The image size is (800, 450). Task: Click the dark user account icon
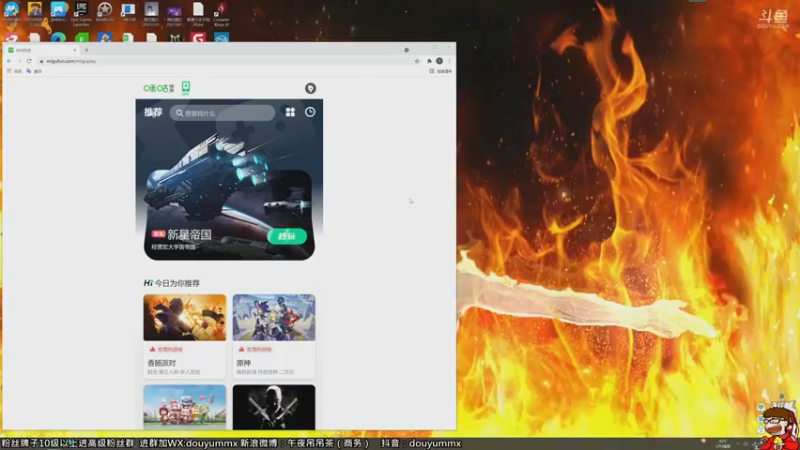click(x=310, y=88)
